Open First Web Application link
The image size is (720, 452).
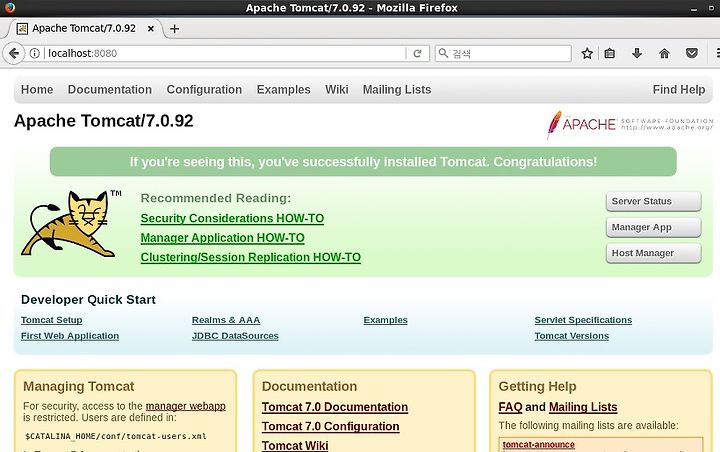tap(70, 336)
